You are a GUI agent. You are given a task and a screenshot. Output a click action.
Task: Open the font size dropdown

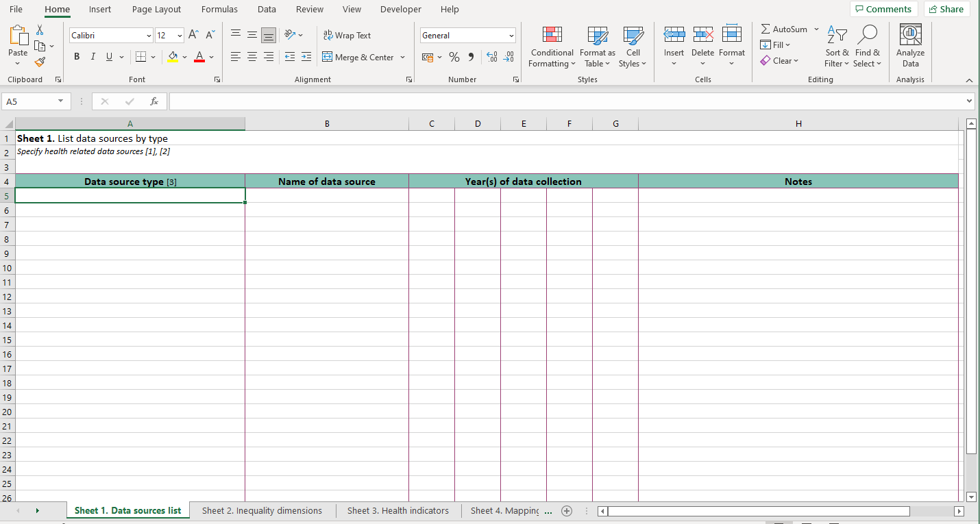pyautogui.click(x=180, y=36)
